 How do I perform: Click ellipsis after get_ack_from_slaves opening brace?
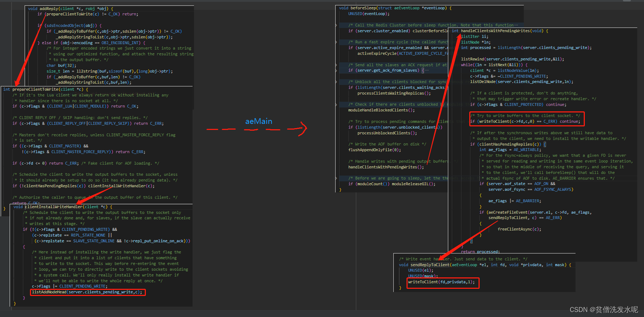pyautogui.click(x=427, y=71)
